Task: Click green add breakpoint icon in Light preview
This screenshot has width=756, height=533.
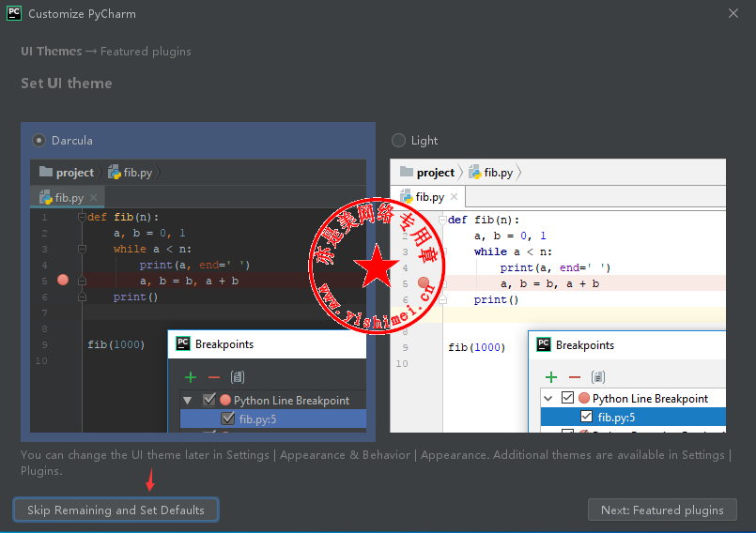Action: tap(551, 377)
